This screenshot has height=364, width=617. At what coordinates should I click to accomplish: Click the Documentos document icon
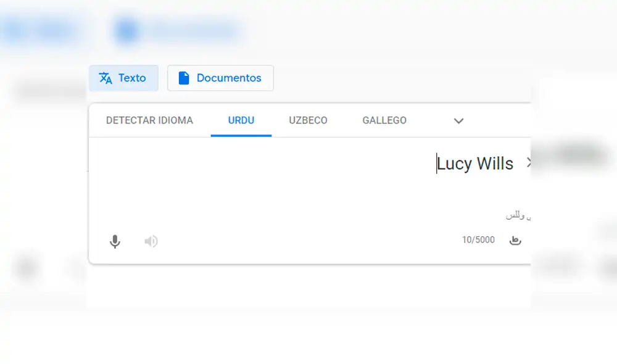[x=184, y=78]
